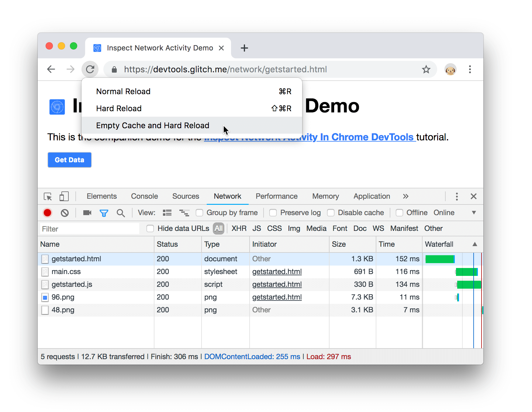Switch to the Application tab
This screenshot has height=412, width=532.
(371, 196)
